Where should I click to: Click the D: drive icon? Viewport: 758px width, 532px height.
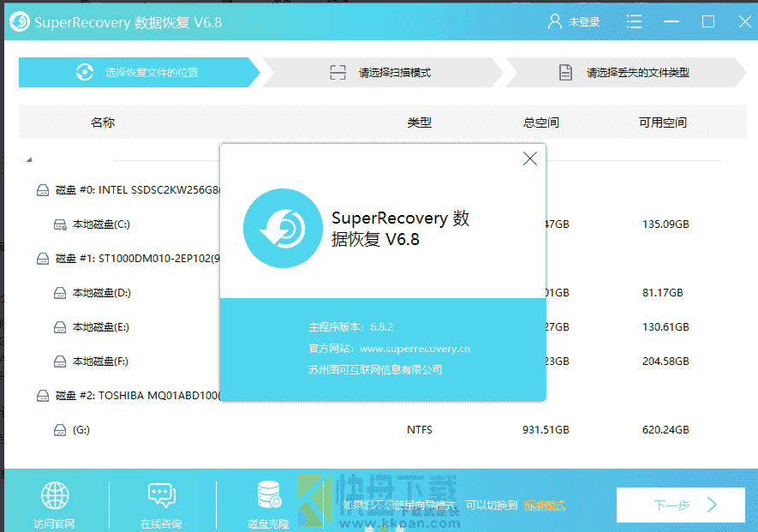point(60,293)
